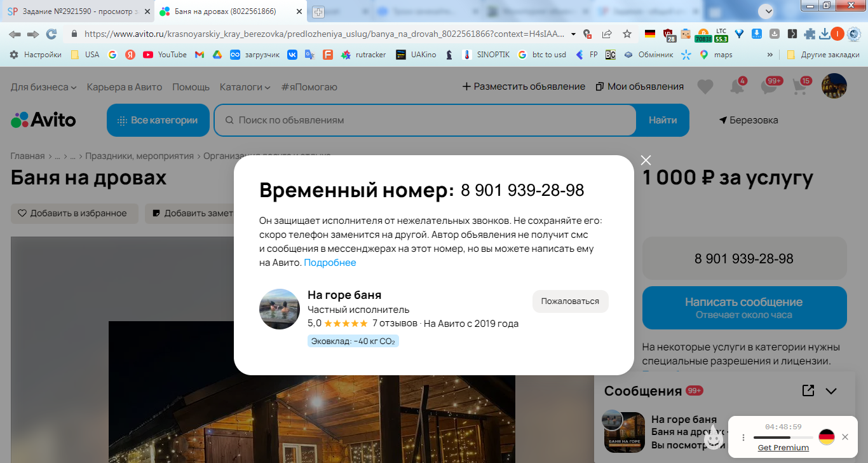Open the 'USA' bookmarks folder
The height and width of the screenshot is (463, 868).
pyautogui.click(x=85, y=55)
